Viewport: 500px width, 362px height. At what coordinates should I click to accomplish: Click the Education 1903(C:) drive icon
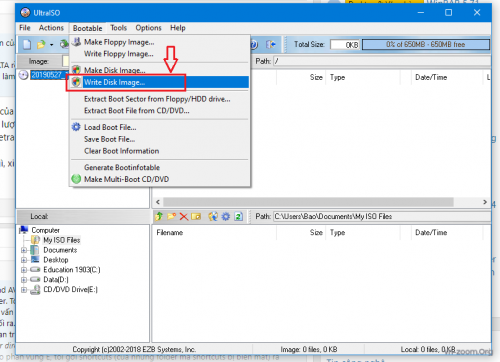[x=35, y=269]
